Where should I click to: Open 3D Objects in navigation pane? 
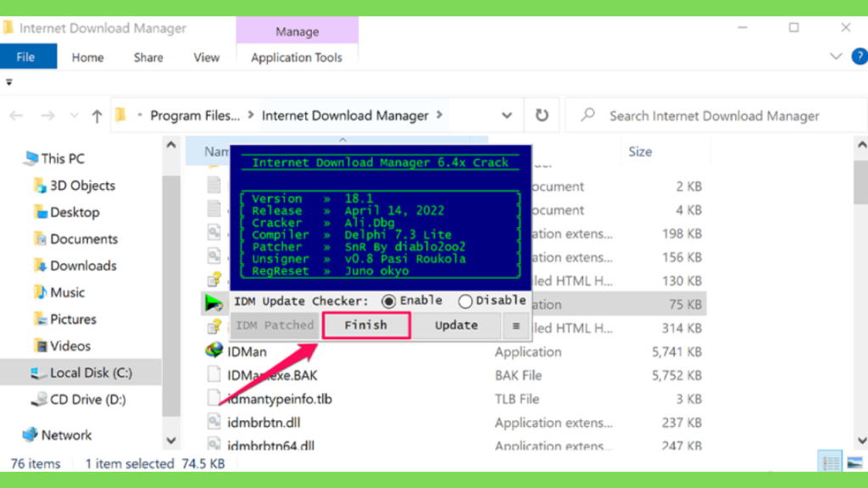pos(75,186)
